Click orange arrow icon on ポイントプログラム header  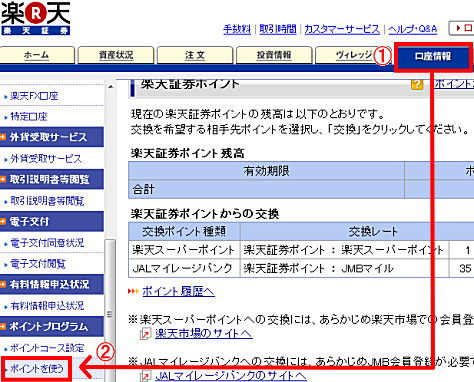(3, 326)
